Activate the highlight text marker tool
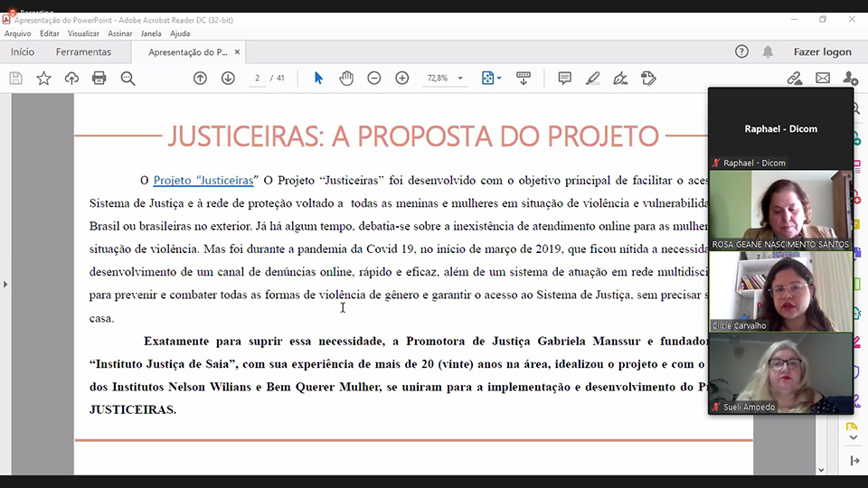Viewport: 868px width, 488px height. pyautogui.click(x=593, y=79)
